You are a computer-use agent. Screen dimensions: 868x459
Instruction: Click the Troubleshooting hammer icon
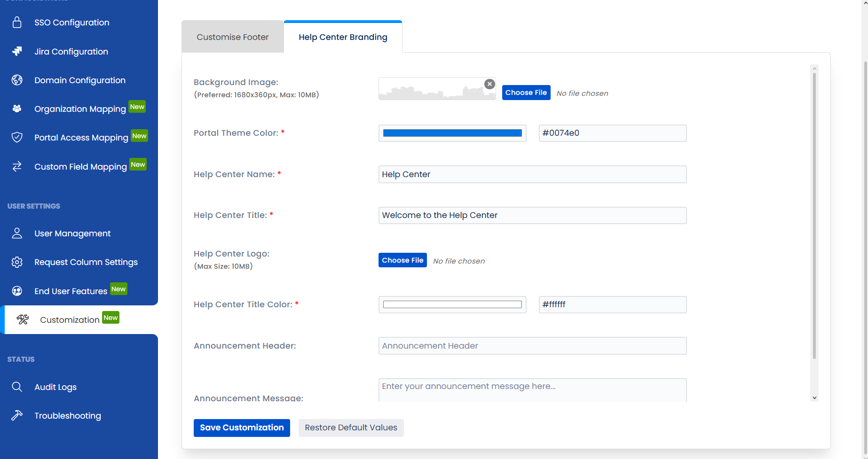pyautogui.click(x=17, y=415)
